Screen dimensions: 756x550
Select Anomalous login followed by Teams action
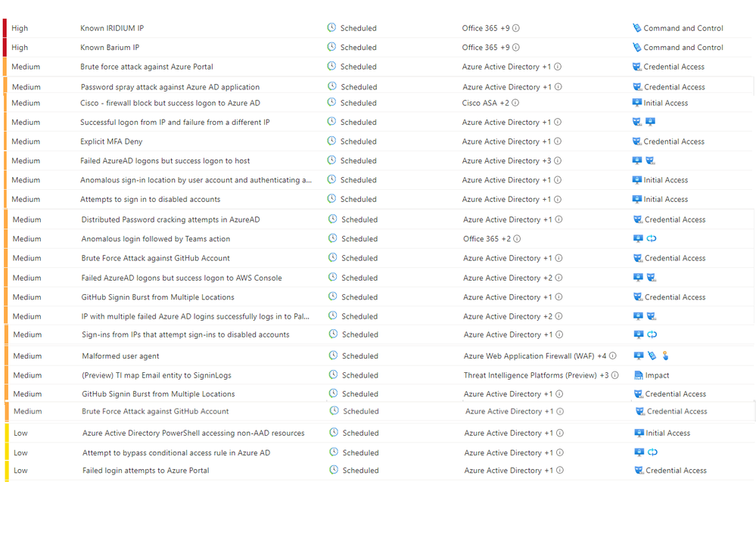156,238
